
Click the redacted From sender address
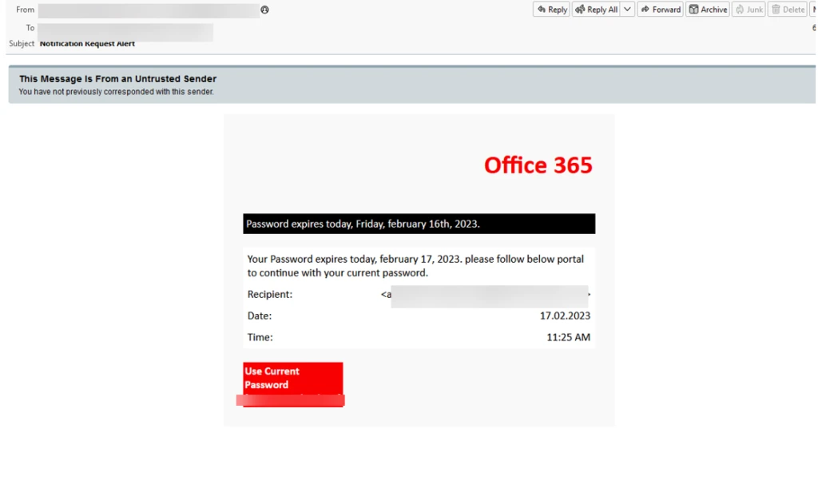point(148,10)
